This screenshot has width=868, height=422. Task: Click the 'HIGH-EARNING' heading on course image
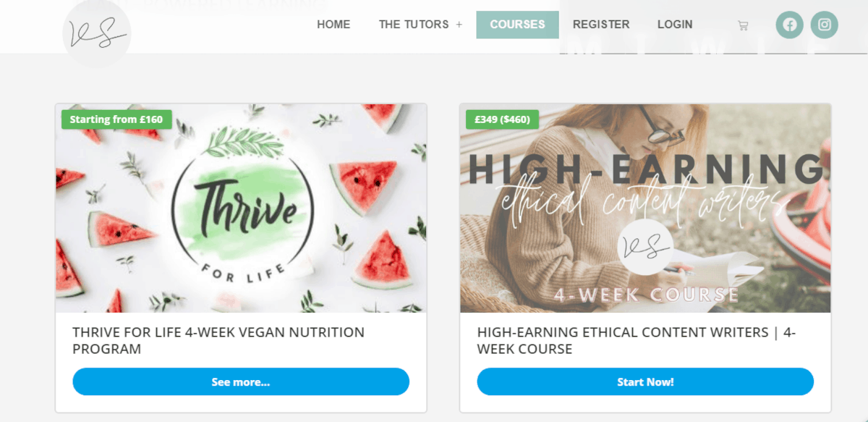point(645,169)
